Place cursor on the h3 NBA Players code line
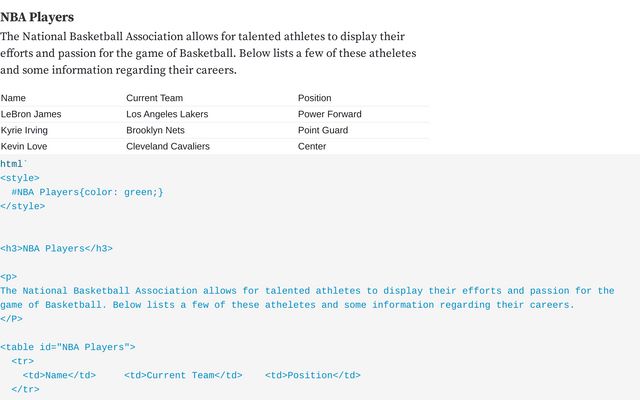The height and width of the screenshot is (400, 640). coord(56,248)
